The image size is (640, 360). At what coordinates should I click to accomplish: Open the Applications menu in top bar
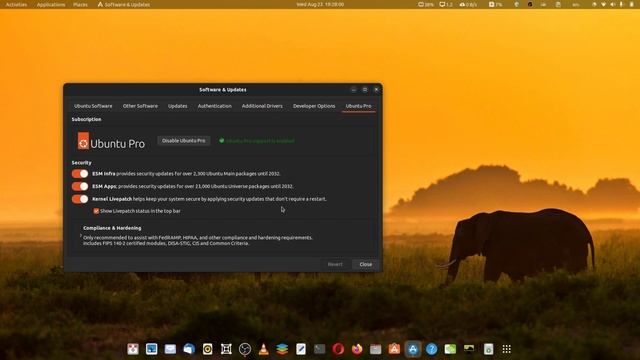tap(51, 4)
